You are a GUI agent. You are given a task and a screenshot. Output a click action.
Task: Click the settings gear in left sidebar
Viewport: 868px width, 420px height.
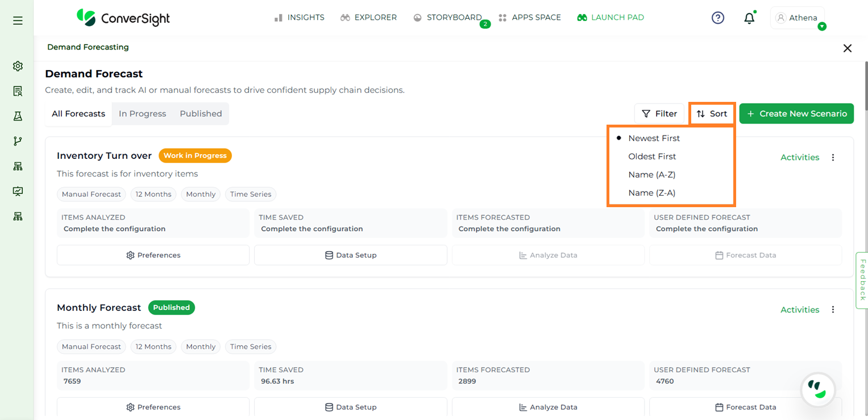pos(18,66)
